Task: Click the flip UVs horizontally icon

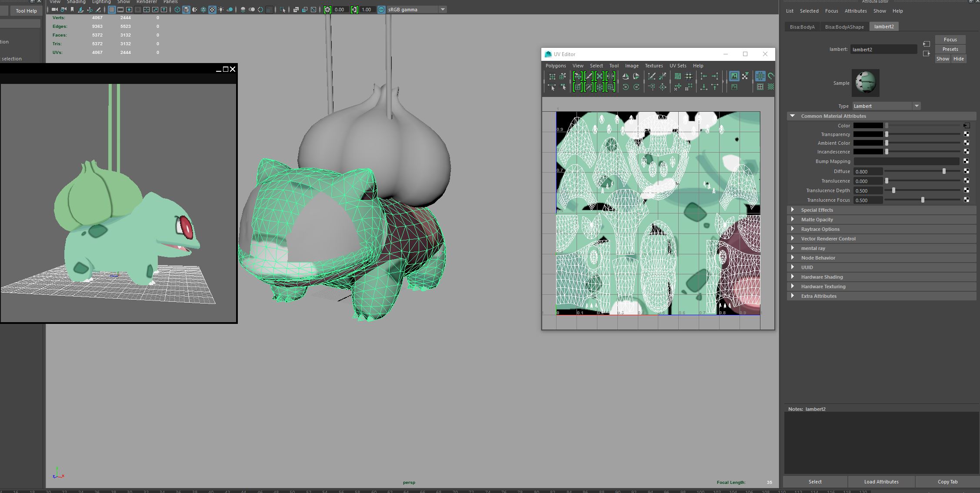Action: pyautogui.click(x=626, y=76)
